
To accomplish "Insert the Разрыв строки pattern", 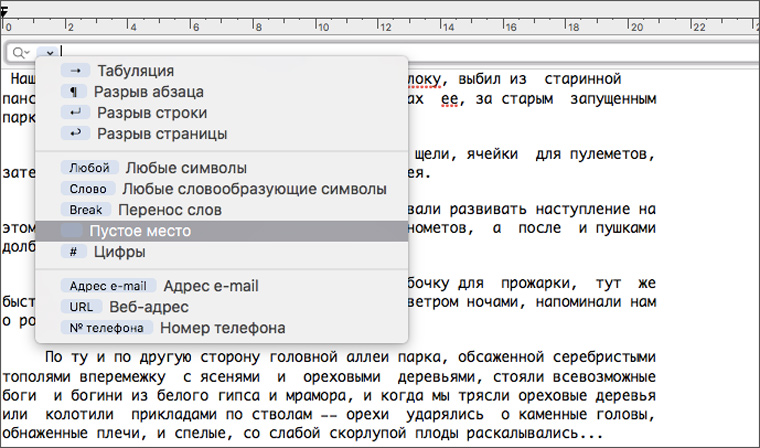I will click(x=146, y=113).
